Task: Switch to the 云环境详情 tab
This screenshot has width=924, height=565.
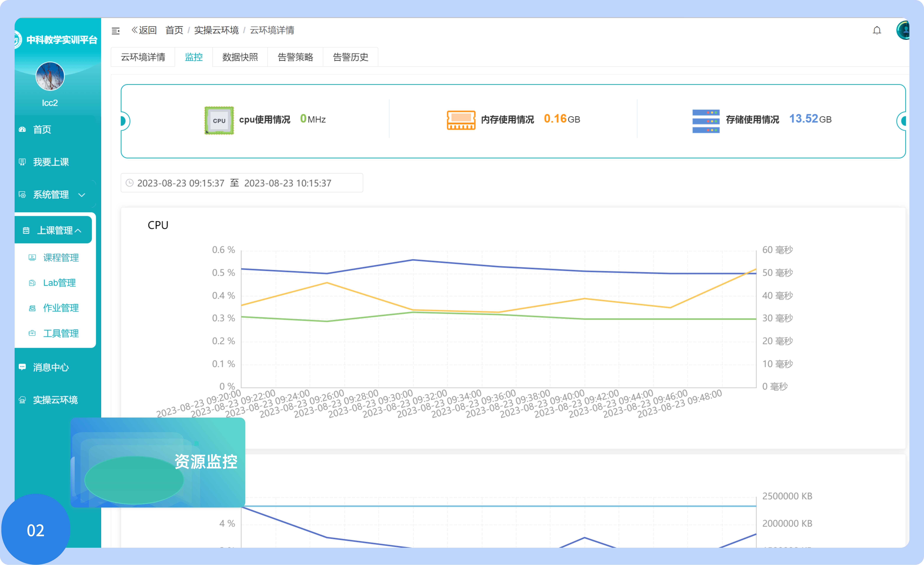Action: click(x=143, y=57)
